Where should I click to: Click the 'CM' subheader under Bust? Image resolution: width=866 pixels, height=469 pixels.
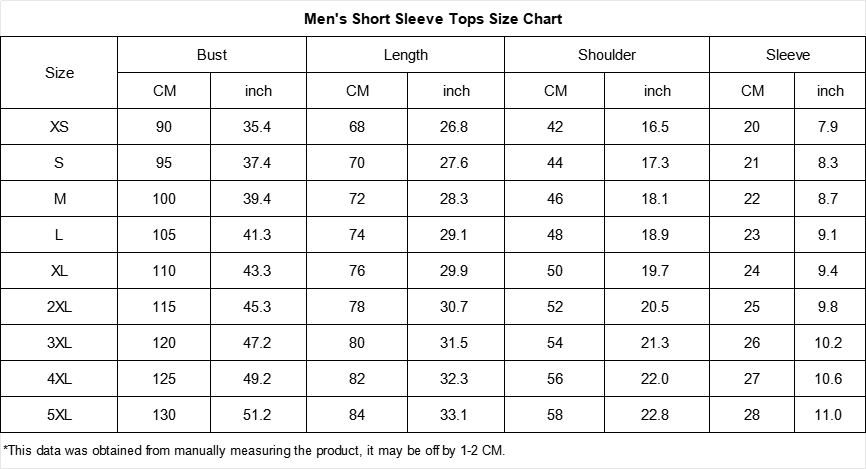[165, 91]
